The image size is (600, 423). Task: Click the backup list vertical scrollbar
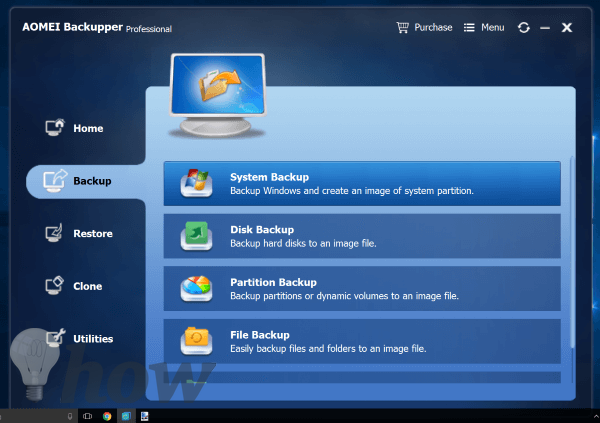[x=572, y=253]
